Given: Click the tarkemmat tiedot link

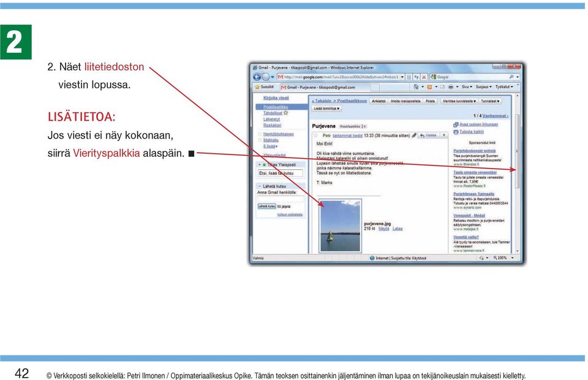Looking at the screenshot, I should 347,135.
